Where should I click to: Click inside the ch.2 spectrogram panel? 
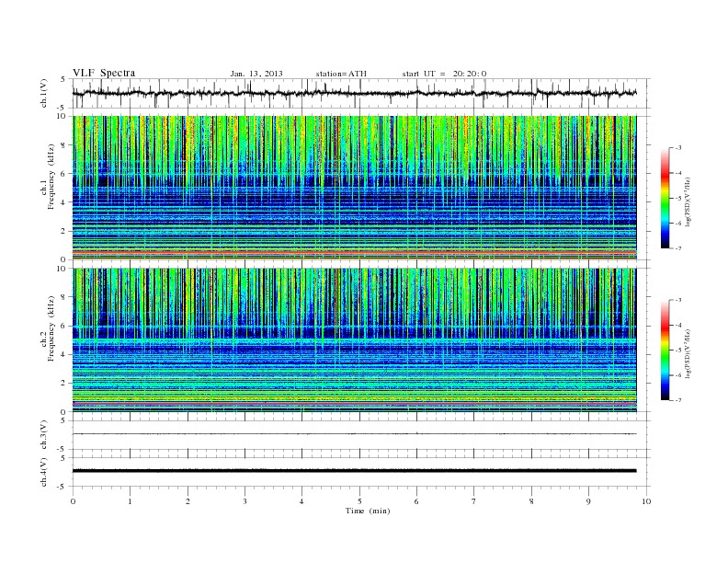coord(355,340)
